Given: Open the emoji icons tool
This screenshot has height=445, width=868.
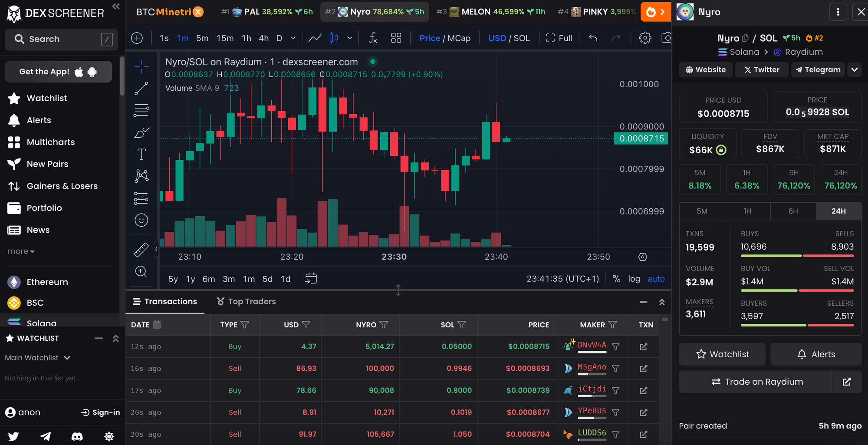Looking at the screenshot, I should tap(141, 220).
